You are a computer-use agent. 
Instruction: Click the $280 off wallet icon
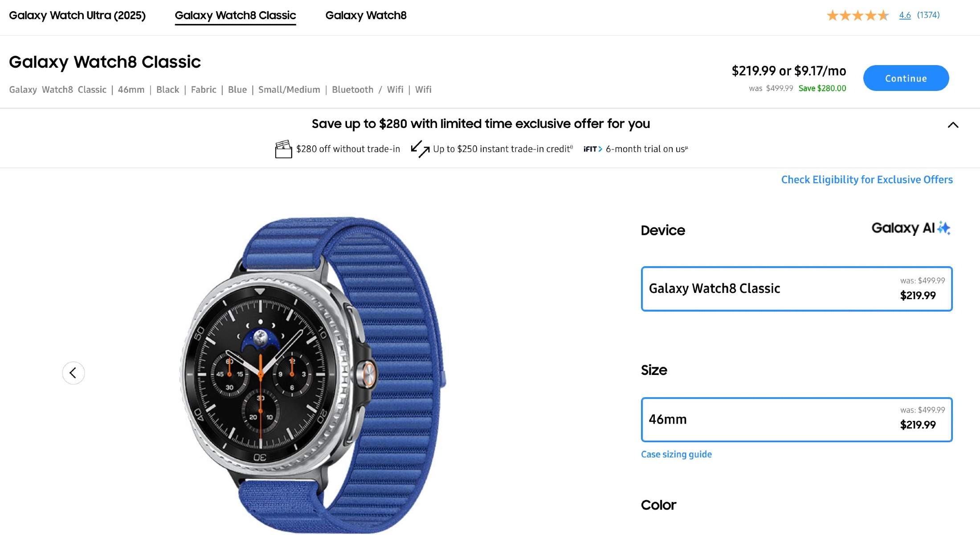[283, 149]
